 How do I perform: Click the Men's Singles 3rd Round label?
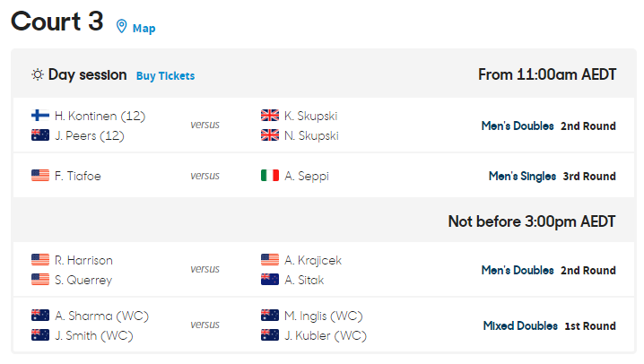pos(552,177)
